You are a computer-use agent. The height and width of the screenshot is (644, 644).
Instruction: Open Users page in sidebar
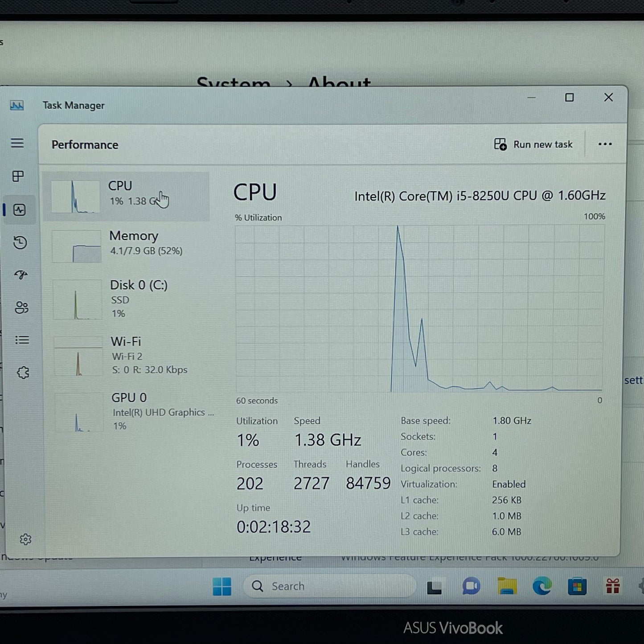point(21,308)
